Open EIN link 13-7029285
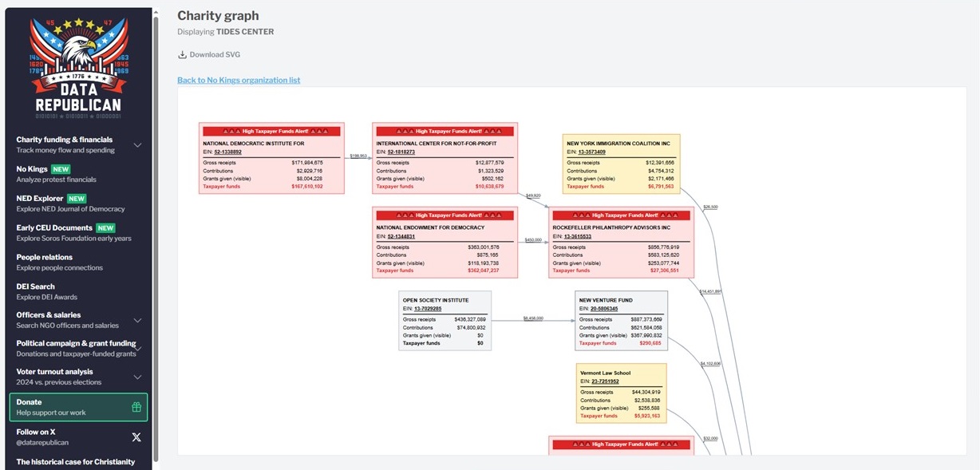The height and width of the screenshot is (470, 980). pyautogui.click(x=428, y=308)
